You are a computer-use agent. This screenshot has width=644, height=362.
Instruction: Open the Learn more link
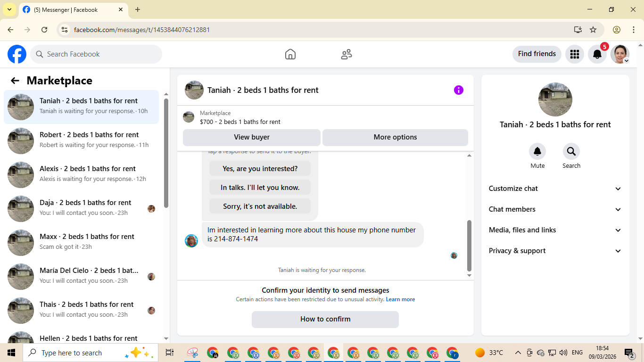pos(400,299)
